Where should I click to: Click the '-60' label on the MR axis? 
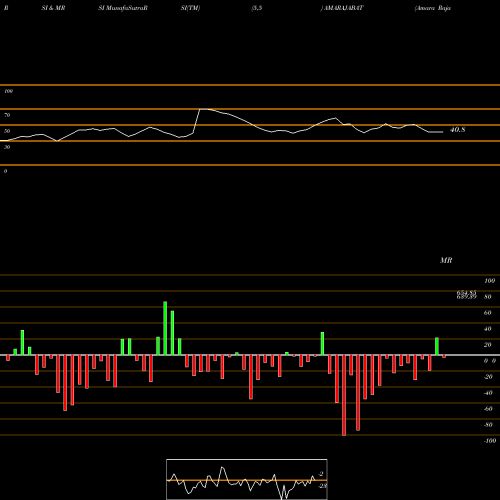pos(488,409)
